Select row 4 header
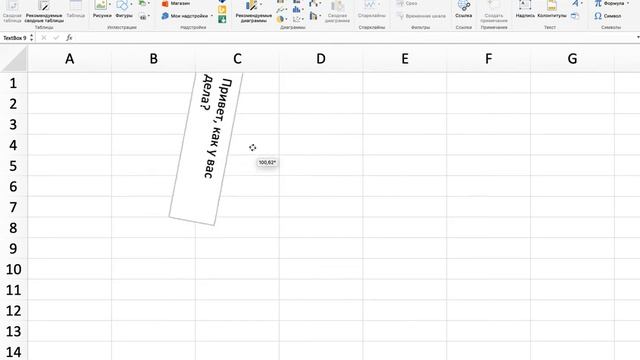 point(13,145)
